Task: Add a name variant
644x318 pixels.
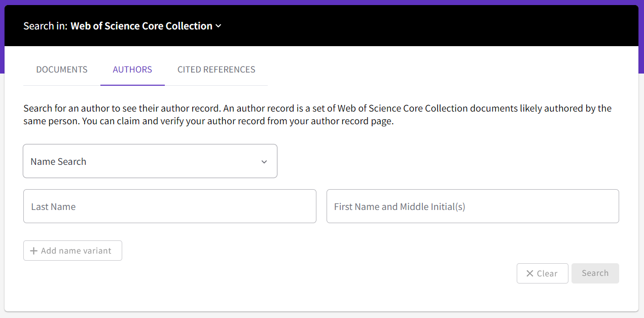Action: coord(73,251)
